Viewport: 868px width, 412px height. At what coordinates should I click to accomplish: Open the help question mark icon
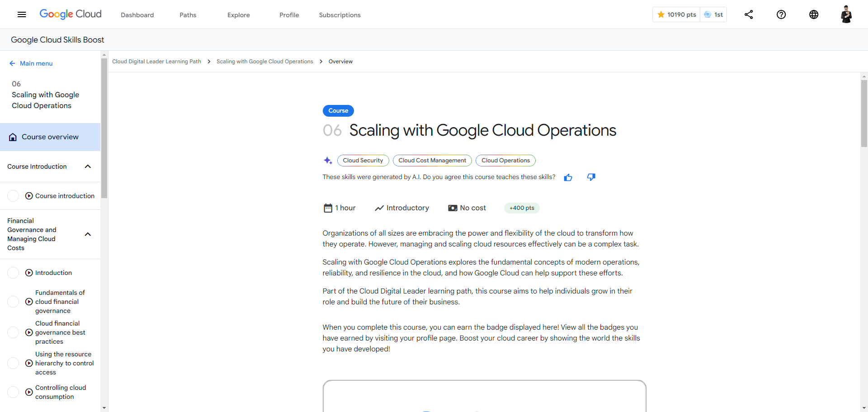pos(781,14)
